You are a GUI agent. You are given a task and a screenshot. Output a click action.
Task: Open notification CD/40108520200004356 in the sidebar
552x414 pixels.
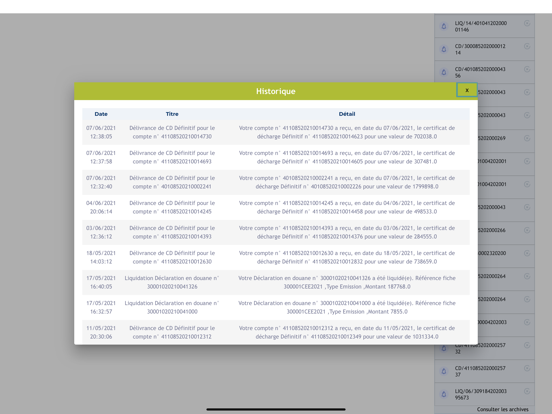(480, 72)
